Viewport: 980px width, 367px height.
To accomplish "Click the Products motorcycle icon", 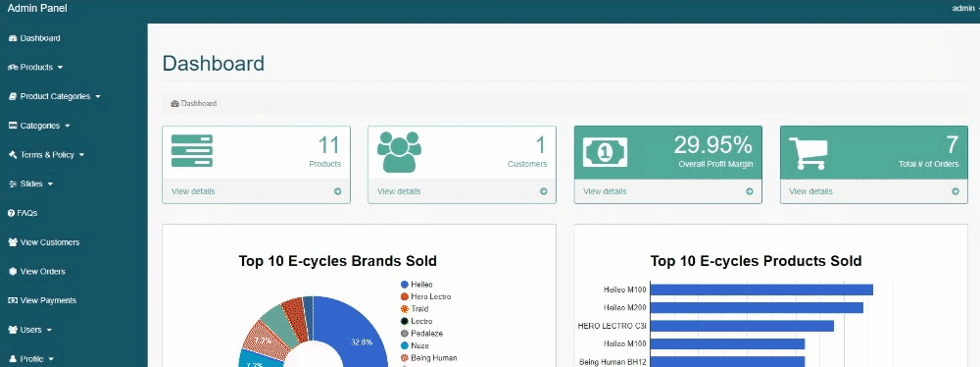I will coord(13,67).
